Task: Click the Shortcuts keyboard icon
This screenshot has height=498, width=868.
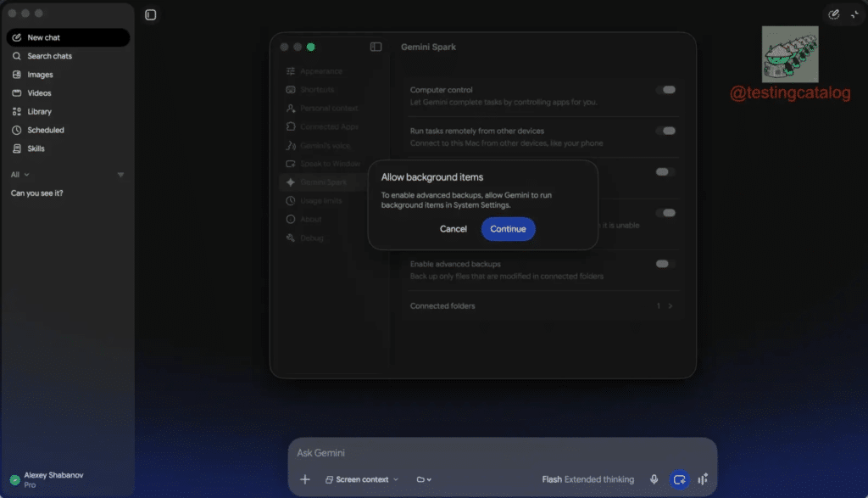Action: coord(291,90)
